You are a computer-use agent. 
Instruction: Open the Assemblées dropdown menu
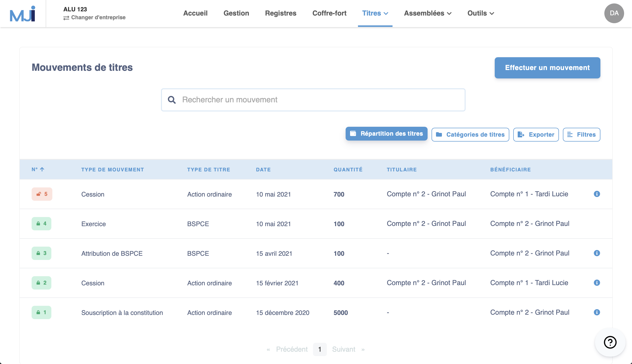click(428, 13)
